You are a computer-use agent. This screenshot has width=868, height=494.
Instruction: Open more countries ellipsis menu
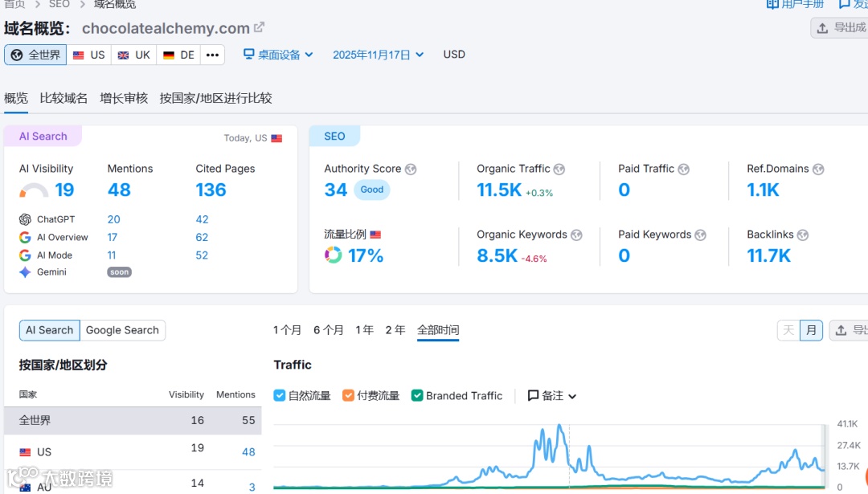coord(212,55)
